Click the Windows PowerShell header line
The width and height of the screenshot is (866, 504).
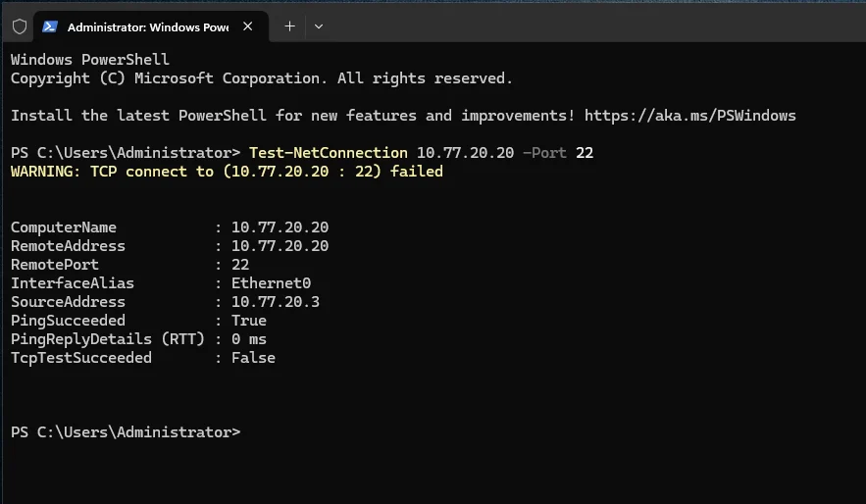point(90,59)
